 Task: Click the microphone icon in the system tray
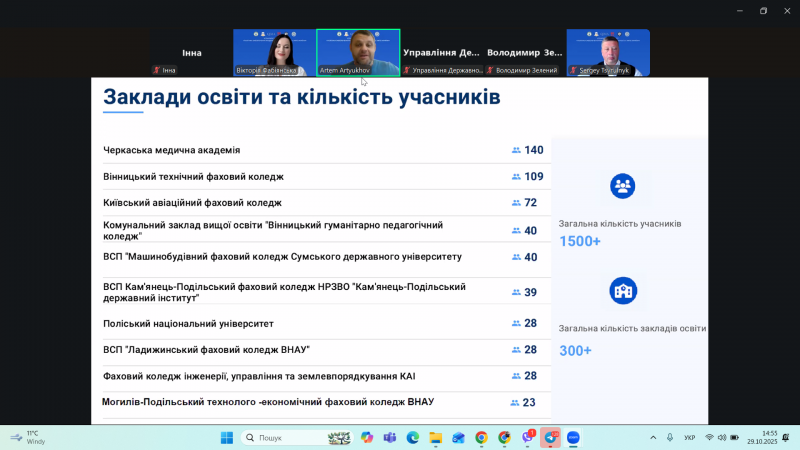[x=669, y=438]
